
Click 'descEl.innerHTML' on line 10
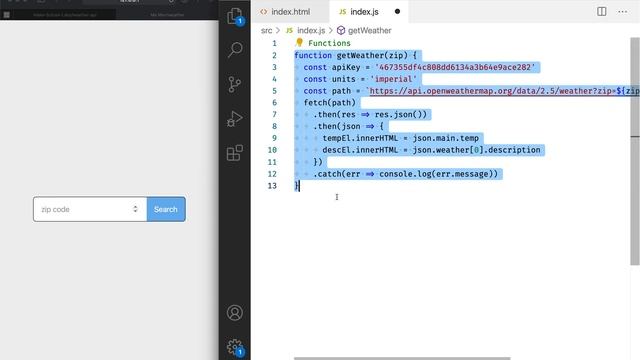[x=360, y=150]
